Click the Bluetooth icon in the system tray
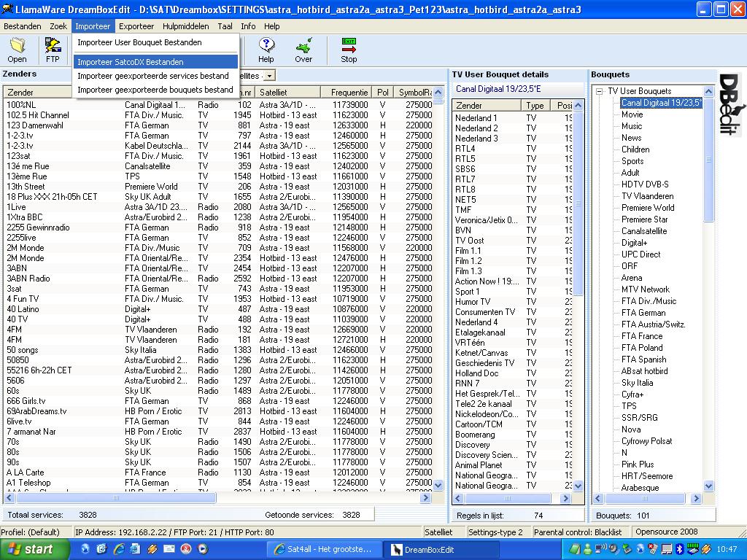This screenshot has width=747, height=560. coord(680,550)
